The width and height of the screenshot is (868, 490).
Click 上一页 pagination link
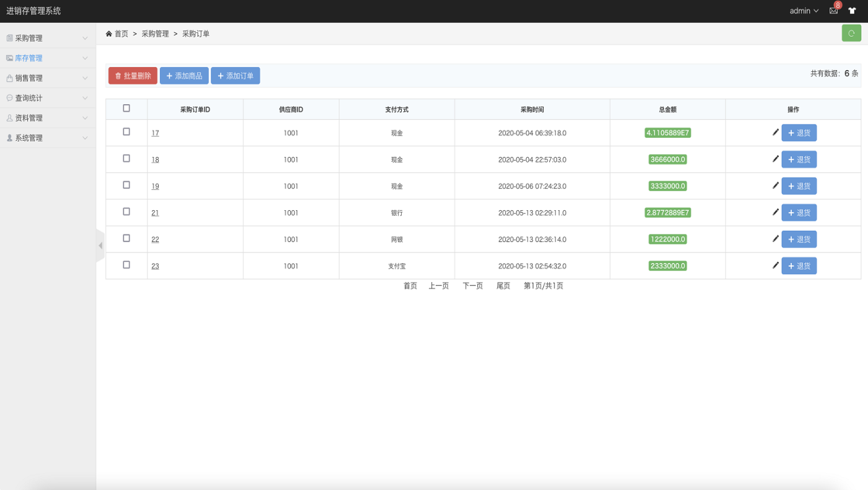pyautogui.click(x=438, y=286)
